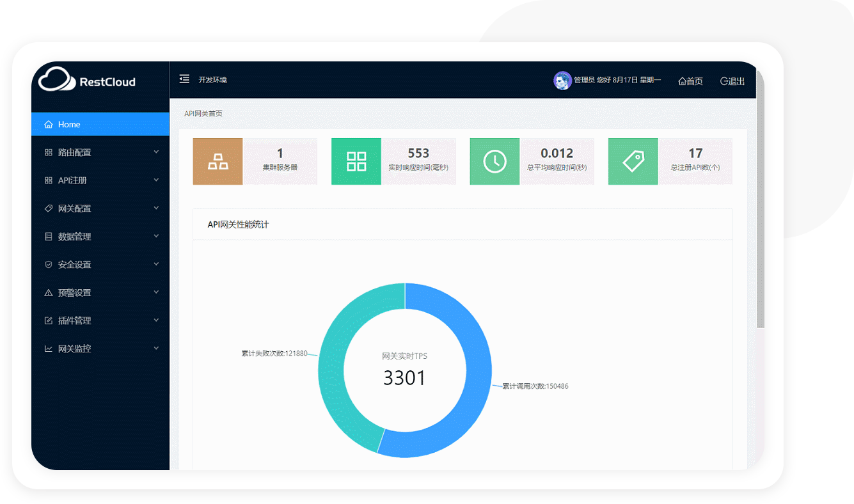Click the 网关配置 tag icon
854x504 pixels.
(x=49, y=209)
